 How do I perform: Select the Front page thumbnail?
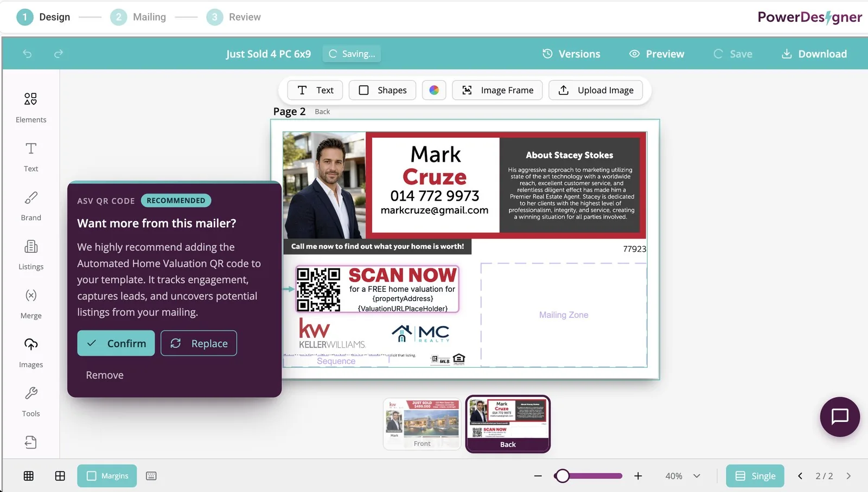(422, 424)
